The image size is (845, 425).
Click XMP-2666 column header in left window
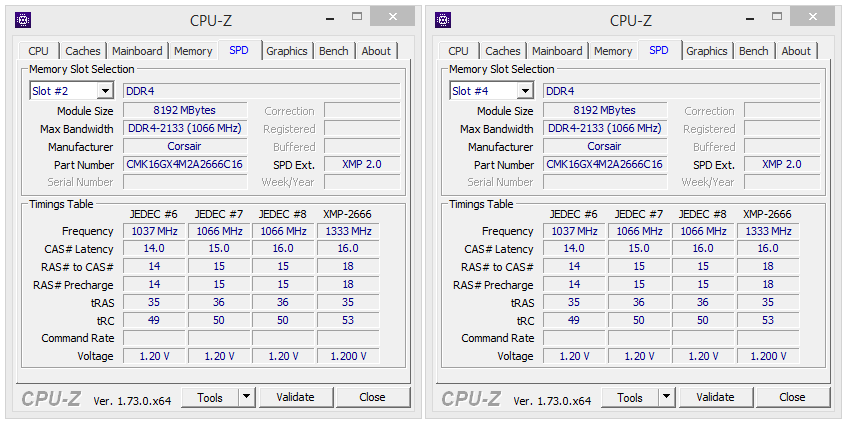[348, 214]
